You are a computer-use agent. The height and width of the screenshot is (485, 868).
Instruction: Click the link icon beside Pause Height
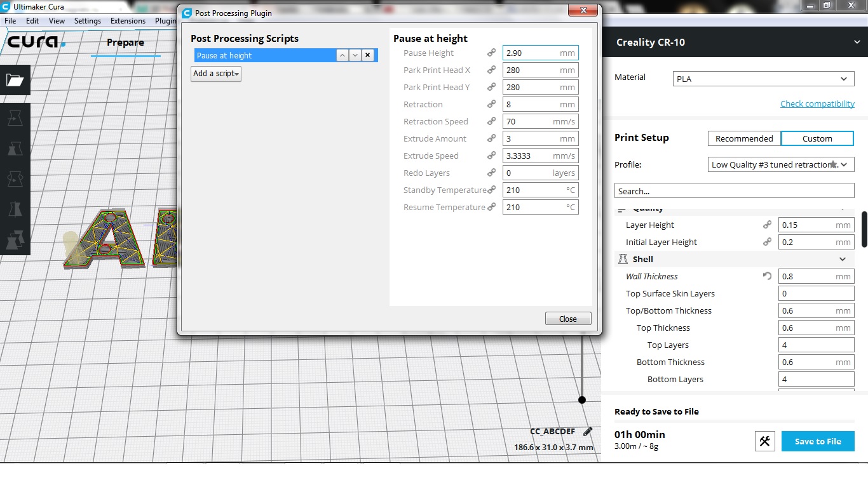tap(491, 53)
